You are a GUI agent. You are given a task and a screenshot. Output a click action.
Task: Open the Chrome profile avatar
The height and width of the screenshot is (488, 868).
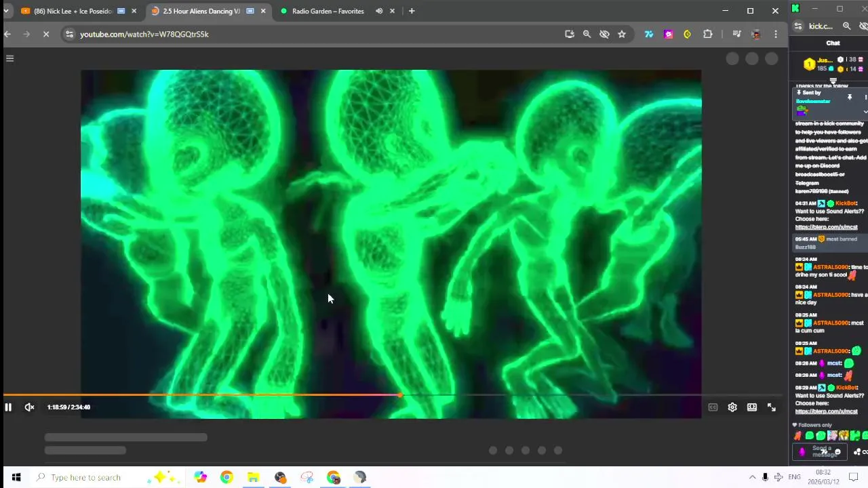[x=756, y=34]
